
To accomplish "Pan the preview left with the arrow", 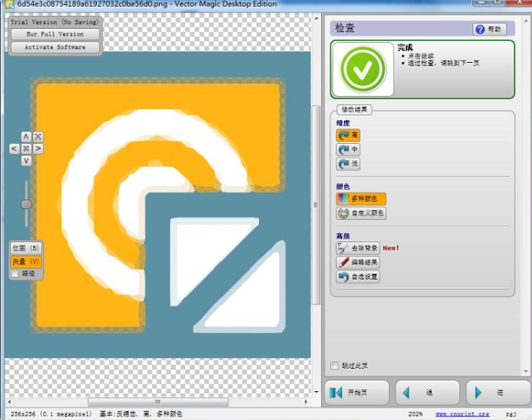I will pyautogui.click(x=14, y=149).
